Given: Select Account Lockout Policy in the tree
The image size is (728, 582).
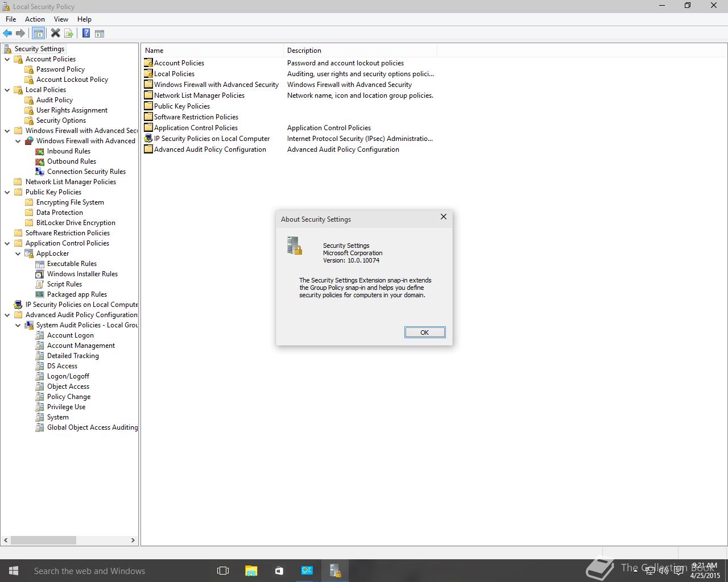Looking at the screenshot, I should [72, 80].
